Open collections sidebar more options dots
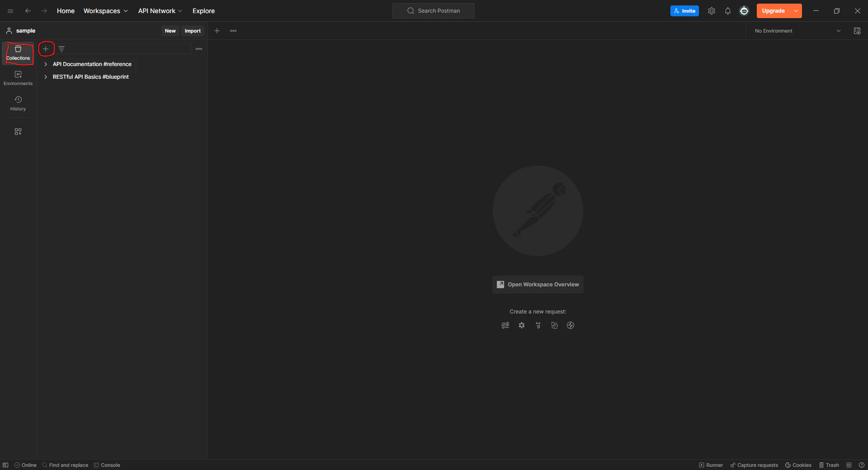Viewport: 868px width, 470px height. tap(199, 49)
